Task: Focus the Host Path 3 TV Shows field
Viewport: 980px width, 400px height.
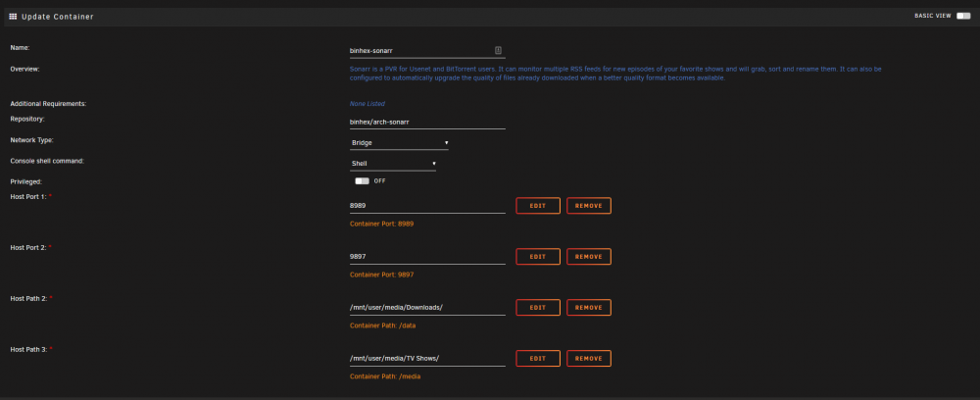Action: click(427, 358)
